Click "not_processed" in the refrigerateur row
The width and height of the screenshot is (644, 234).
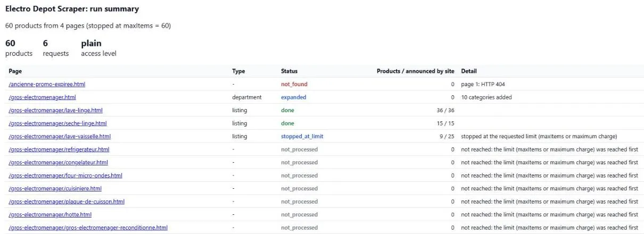pyautogui.click(x=299, y=149)
